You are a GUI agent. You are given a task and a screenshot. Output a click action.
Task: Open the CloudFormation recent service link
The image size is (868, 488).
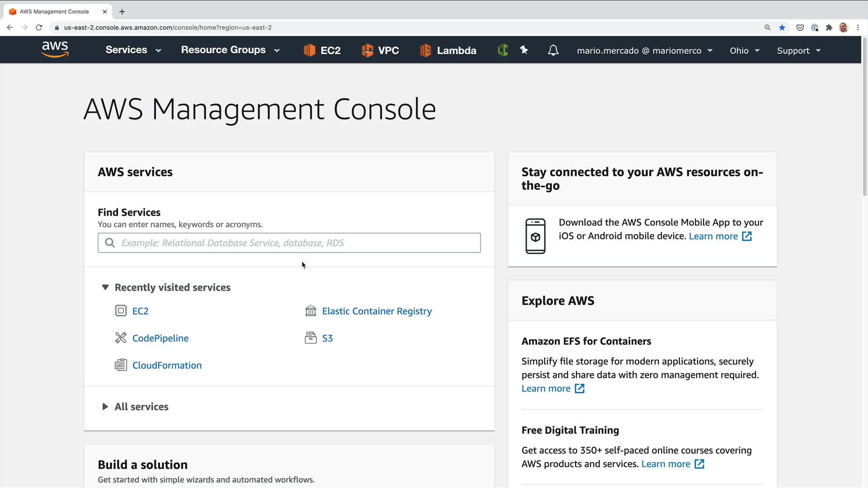tap(167, 365)
